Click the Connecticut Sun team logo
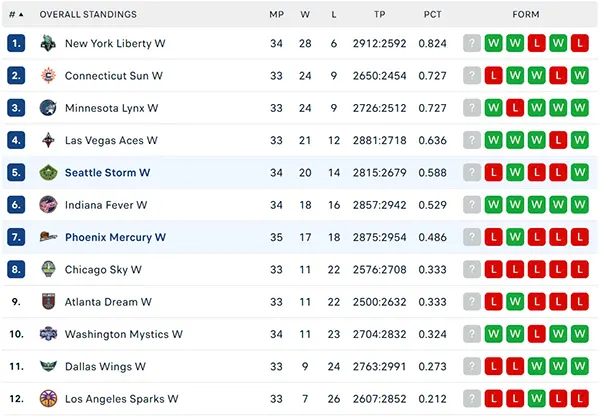 tap(48, 75)
